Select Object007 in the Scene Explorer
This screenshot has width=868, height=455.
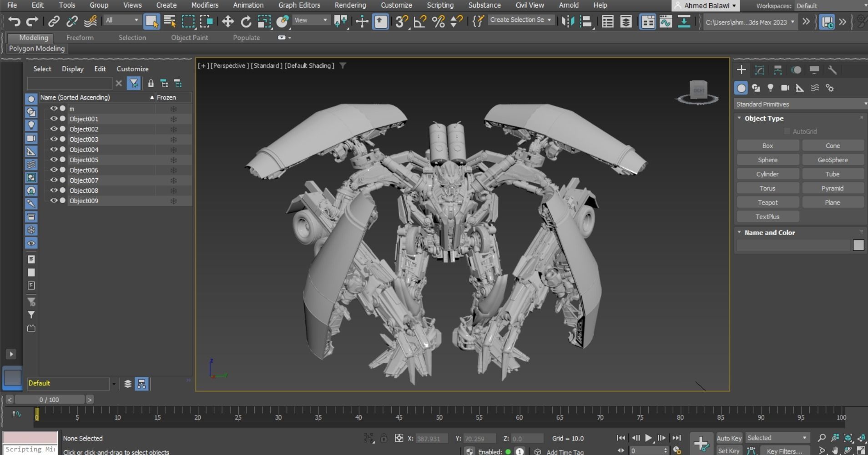(x=84, y=180)
